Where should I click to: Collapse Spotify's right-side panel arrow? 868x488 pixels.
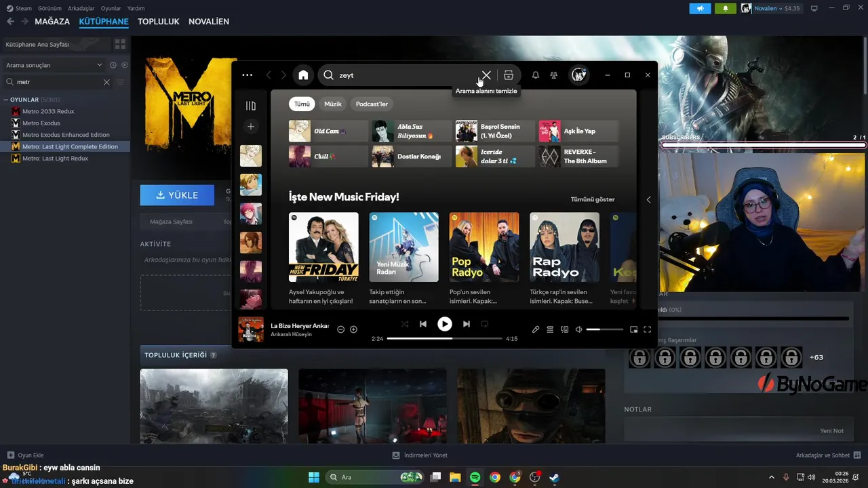648,199
